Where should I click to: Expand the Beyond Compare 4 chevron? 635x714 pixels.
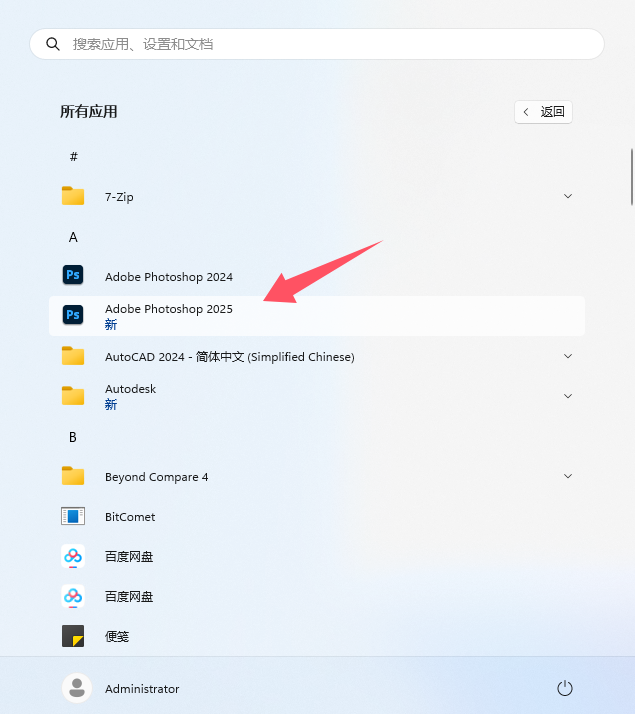point(568,476)
